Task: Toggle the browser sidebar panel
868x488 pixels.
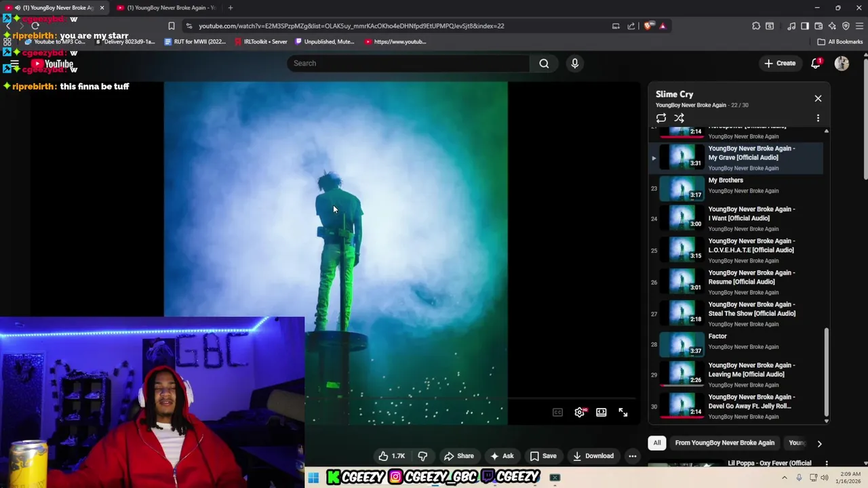Action: [805, 26]
